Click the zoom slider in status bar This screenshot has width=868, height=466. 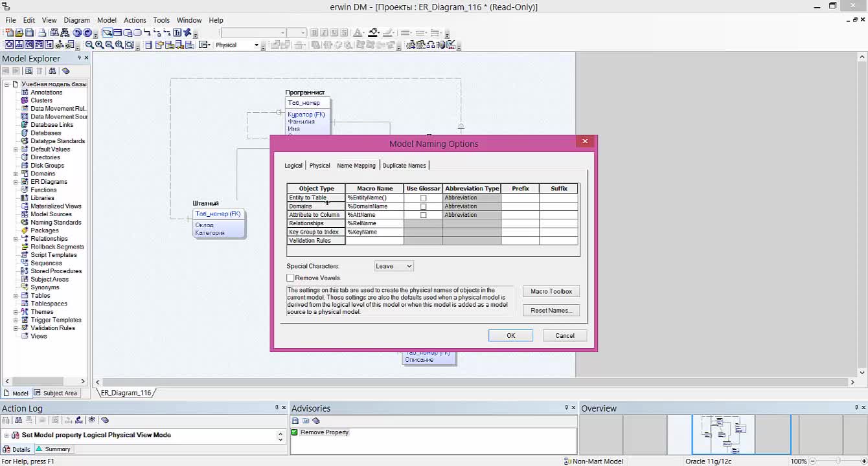tap(837, 461)
